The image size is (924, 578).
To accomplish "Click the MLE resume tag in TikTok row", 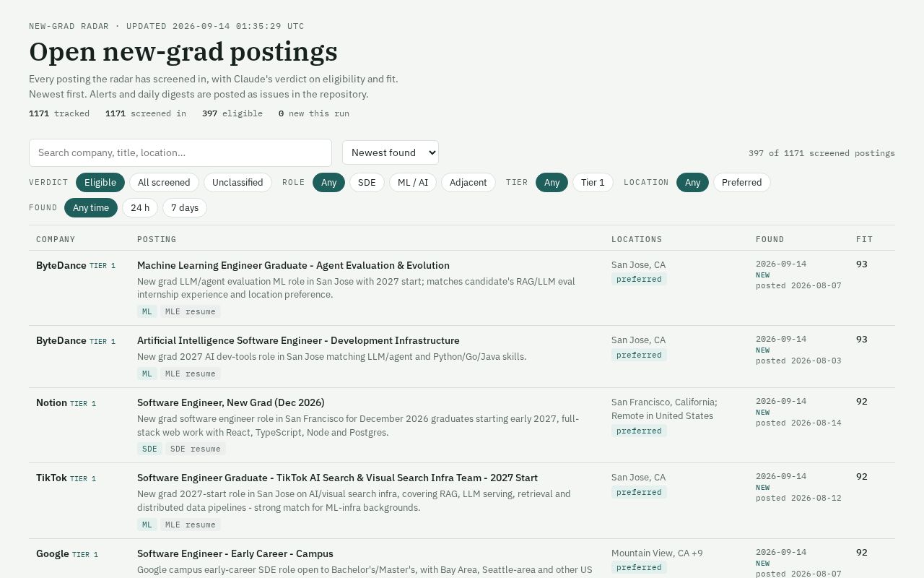I will click(191, 525).
